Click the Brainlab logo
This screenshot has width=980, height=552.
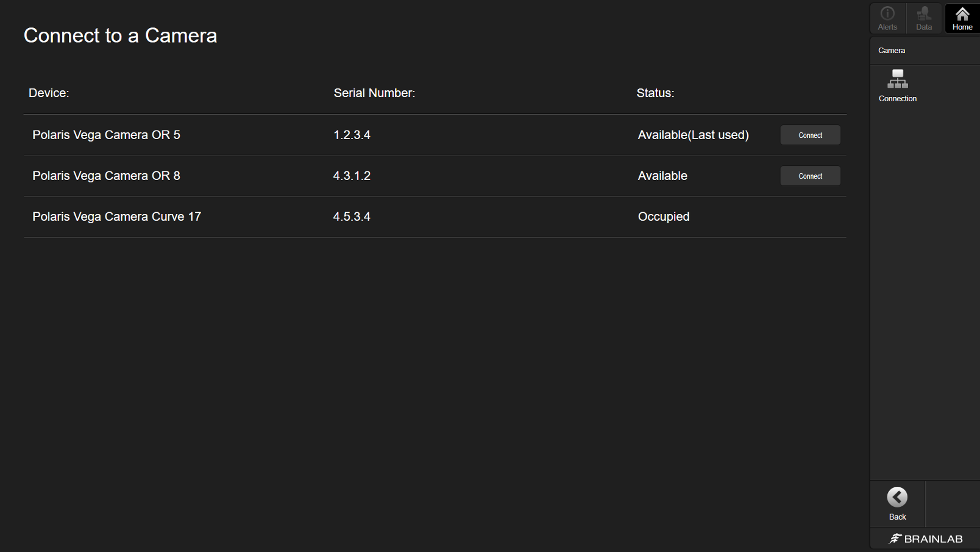pos(926,539)
